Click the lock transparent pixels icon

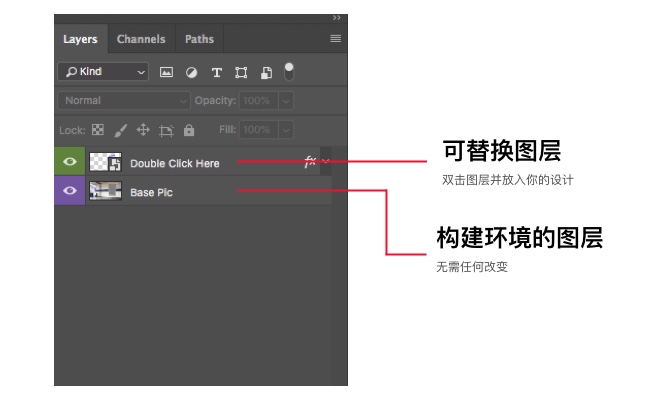pos(98,130)
